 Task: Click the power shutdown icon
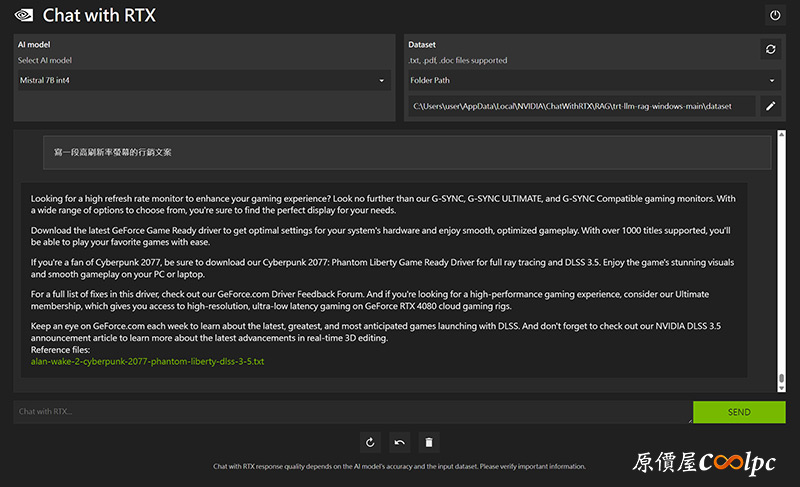click(x=774, y=15)
